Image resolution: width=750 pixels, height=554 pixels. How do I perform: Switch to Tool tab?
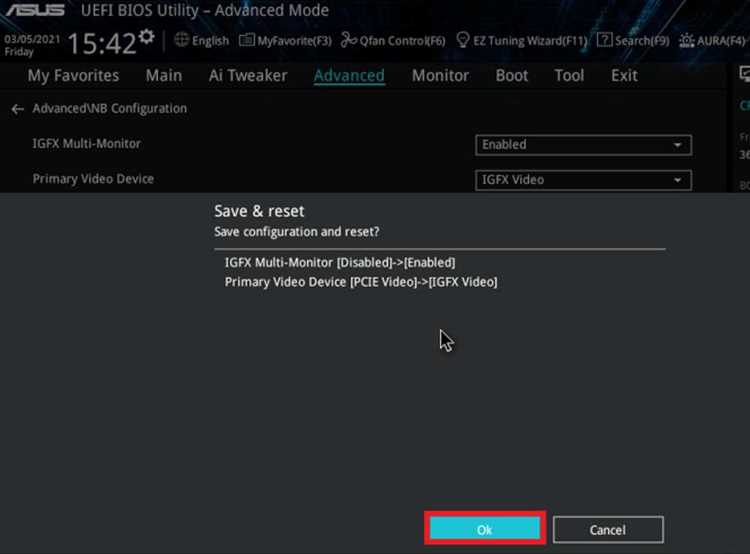tap(569, 76)
